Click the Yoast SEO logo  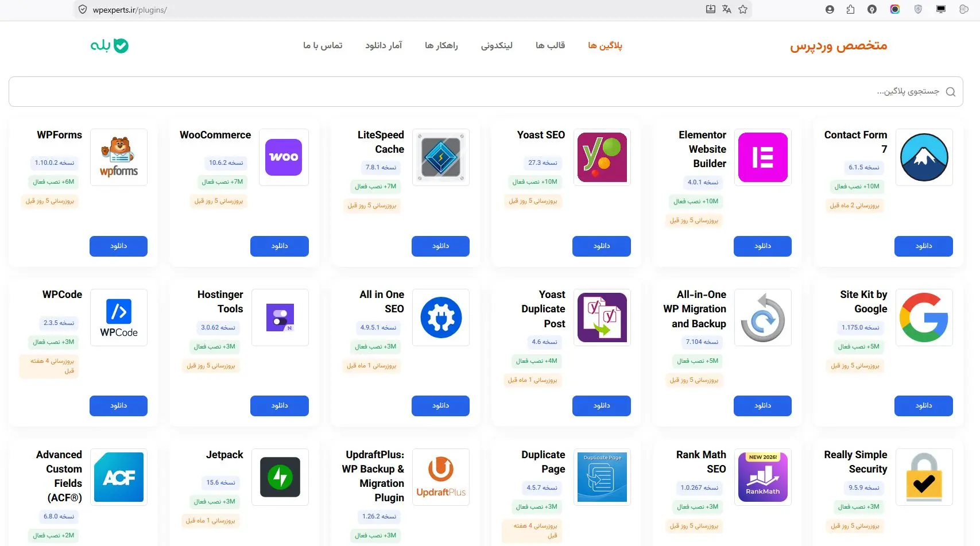click(x=602, y=157)
